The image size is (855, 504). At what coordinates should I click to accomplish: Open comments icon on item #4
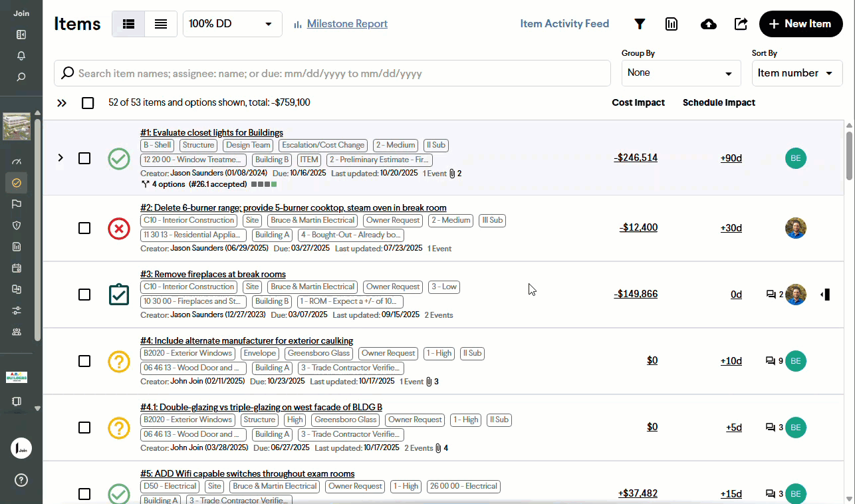click(771, 361)
